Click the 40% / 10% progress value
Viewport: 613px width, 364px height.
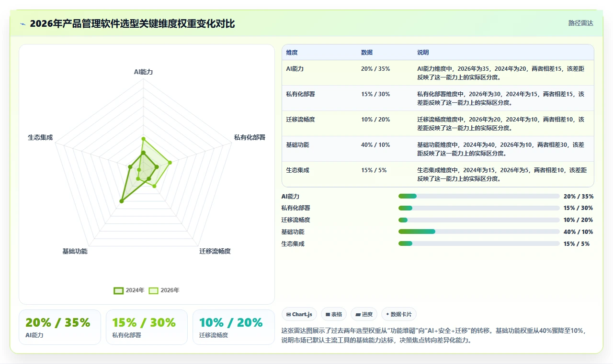coord(578,232)
